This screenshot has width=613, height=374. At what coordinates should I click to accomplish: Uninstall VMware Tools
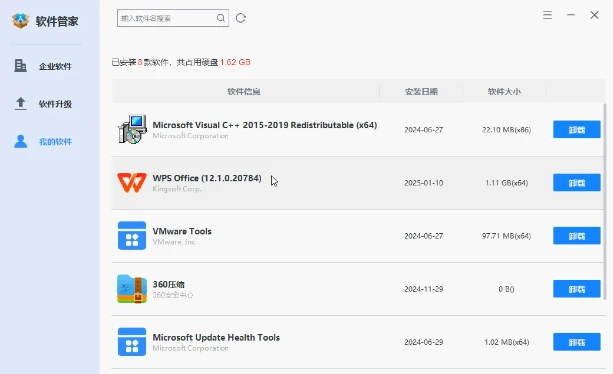(x=577, y=236)
